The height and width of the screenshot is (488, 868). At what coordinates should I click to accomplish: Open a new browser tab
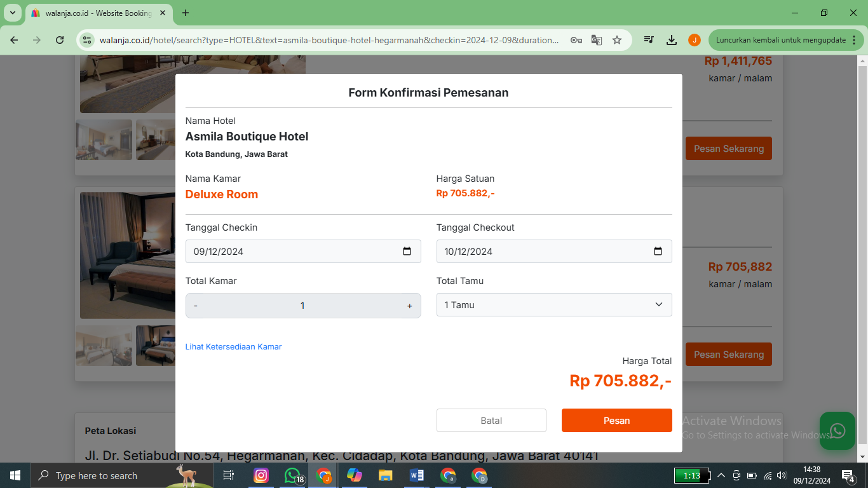tap(186, 13)
